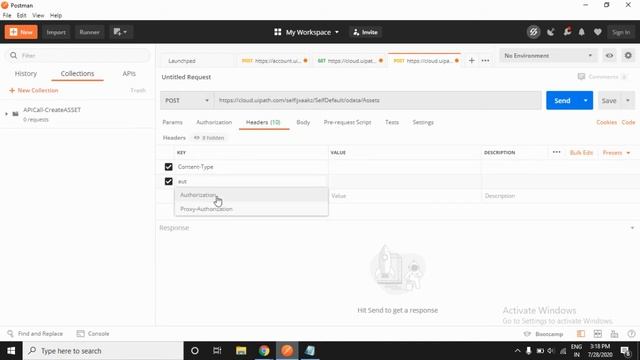The image size is (640, 360).
Task: Open the collections Trash link
Action: [x=138, y=90]
